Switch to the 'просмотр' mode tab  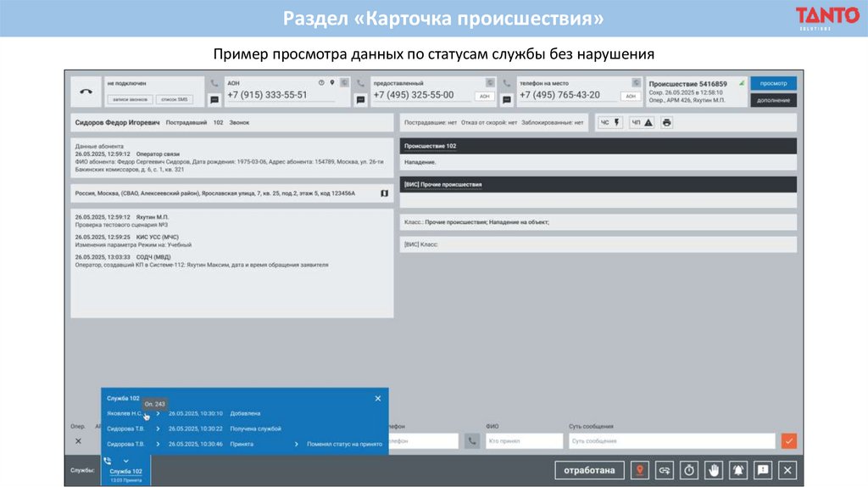[x=773, y=83]
